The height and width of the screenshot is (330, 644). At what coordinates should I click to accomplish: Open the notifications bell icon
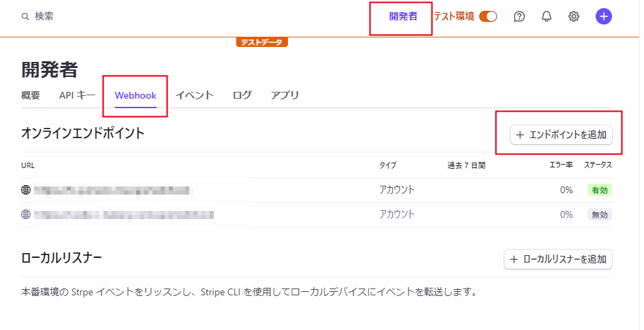(546, 16)
